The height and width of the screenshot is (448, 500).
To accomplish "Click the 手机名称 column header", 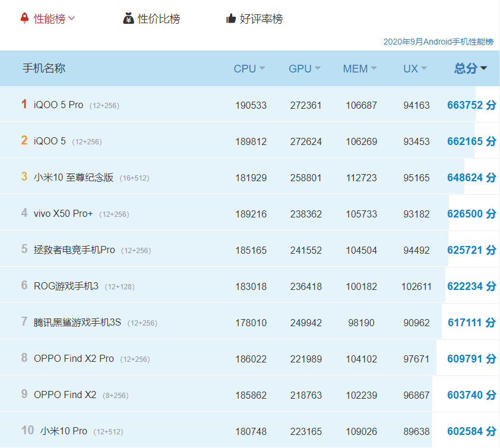I will click(x=44, y=68).
